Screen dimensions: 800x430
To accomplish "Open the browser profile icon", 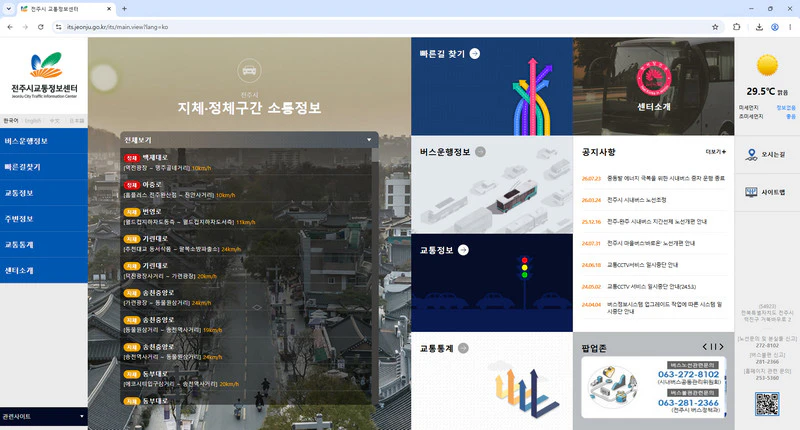I will pyautogui.click(x=774, y=27).
